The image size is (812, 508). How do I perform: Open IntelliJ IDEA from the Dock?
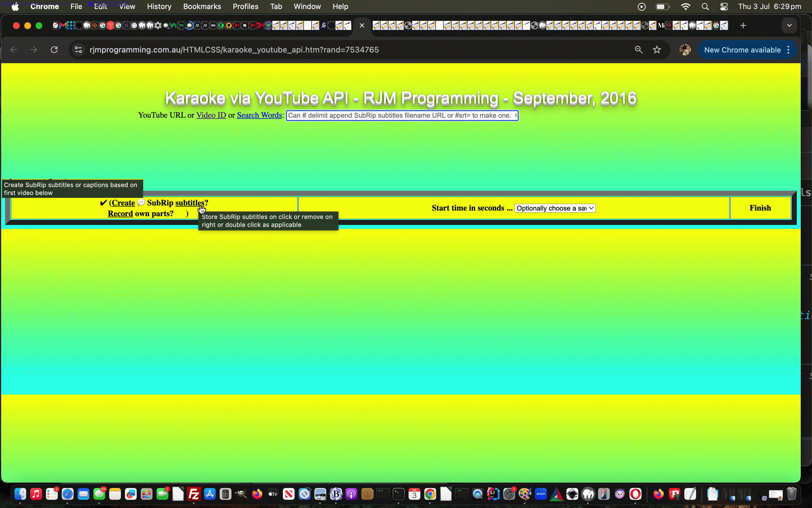click(x=493, y=494)
